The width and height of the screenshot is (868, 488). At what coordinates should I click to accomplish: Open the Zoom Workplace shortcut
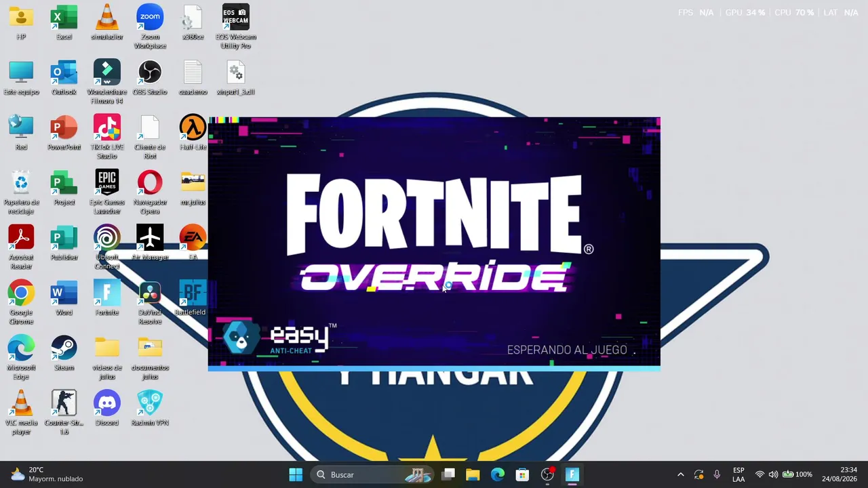[x=150, y=27]
